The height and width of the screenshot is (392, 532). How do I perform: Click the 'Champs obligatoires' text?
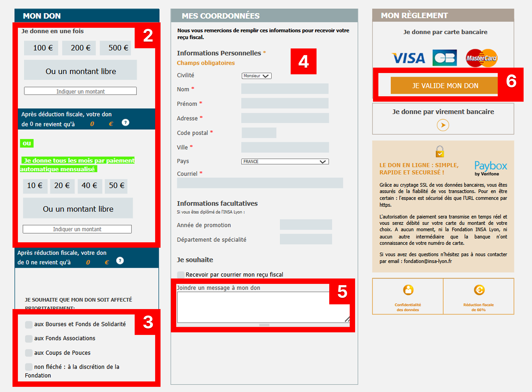[206, 63]
